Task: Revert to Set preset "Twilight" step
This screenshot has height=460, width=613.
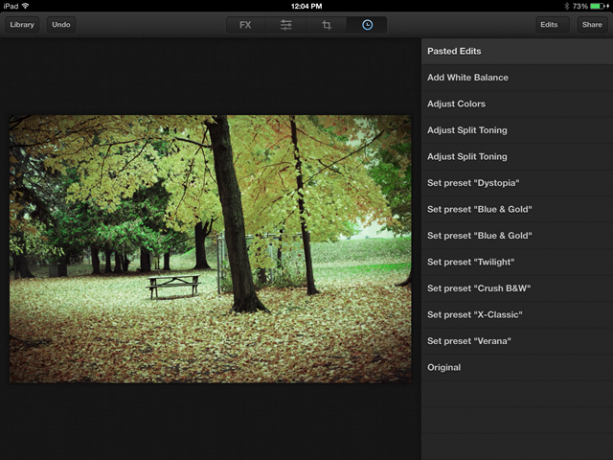Action: coord(517,262)
